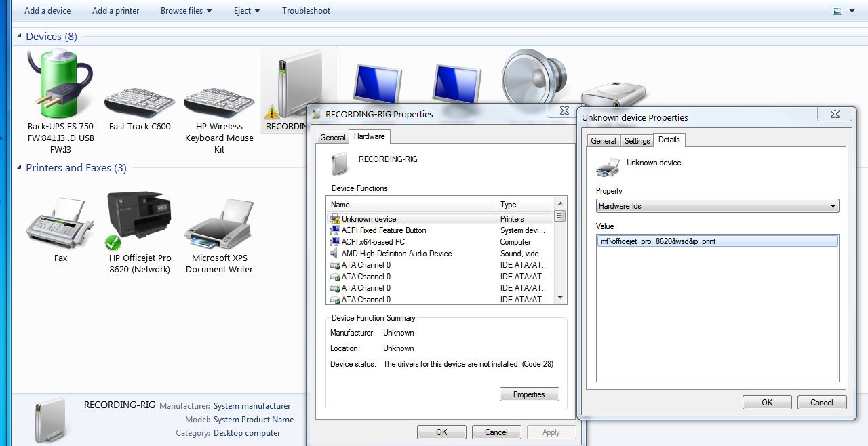
Task: Select the HP Wireless Keyboard Mouse Kit icon
Action: 218,102
